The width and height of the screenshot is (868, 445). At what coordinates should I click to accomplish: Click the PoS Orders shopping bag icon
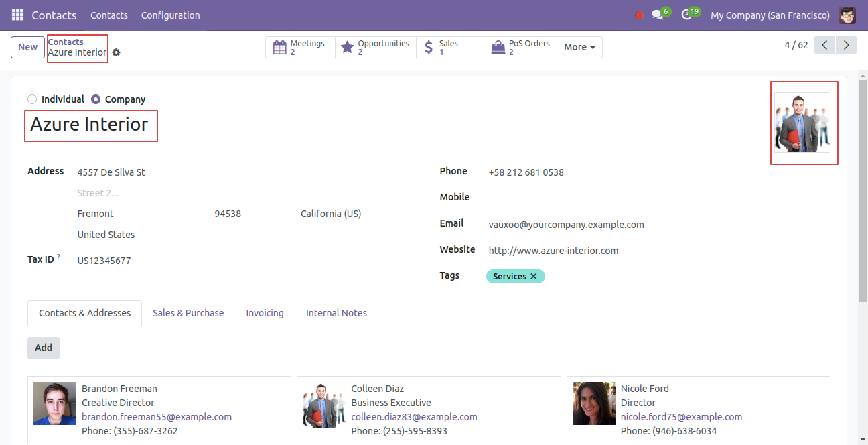498,48
